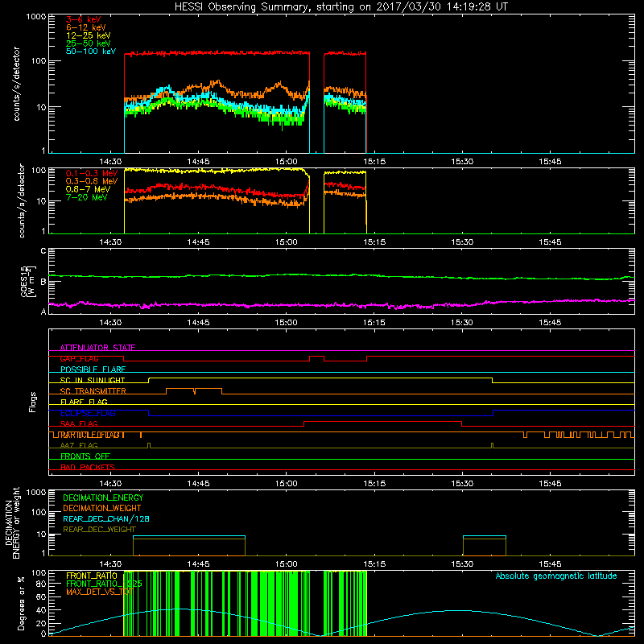The width and height of the screenshot is (644, 644).
Task: Select the SC_IN_SUNLIGHT flag label
Action: tap(93, 380)
